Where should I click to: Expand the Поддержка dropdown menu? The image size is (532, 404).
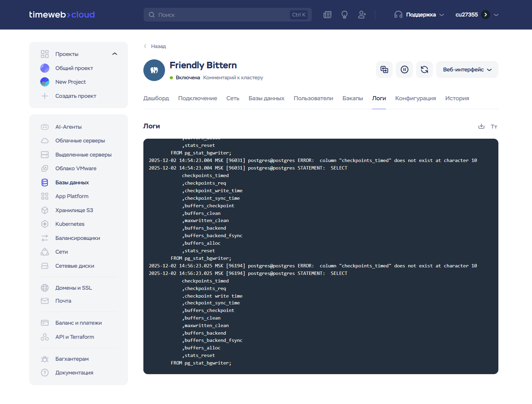tap(419, 15)
